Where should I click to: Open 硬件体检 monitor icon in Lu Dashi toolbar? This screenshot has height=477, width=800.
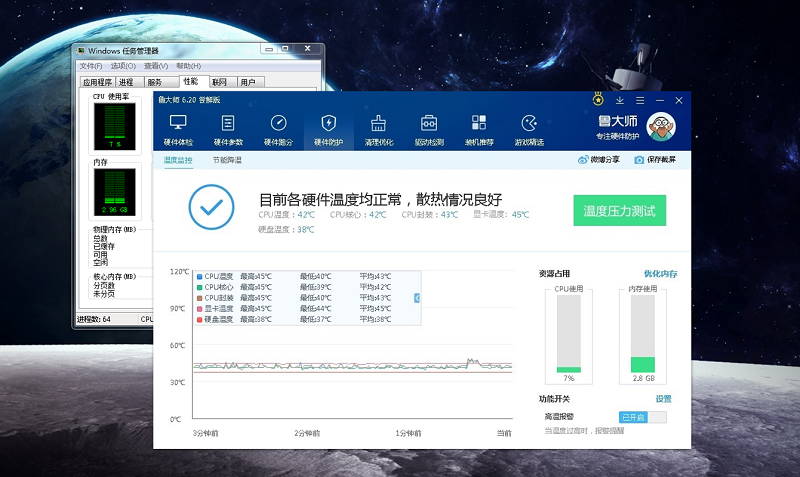tap(178, 122)
